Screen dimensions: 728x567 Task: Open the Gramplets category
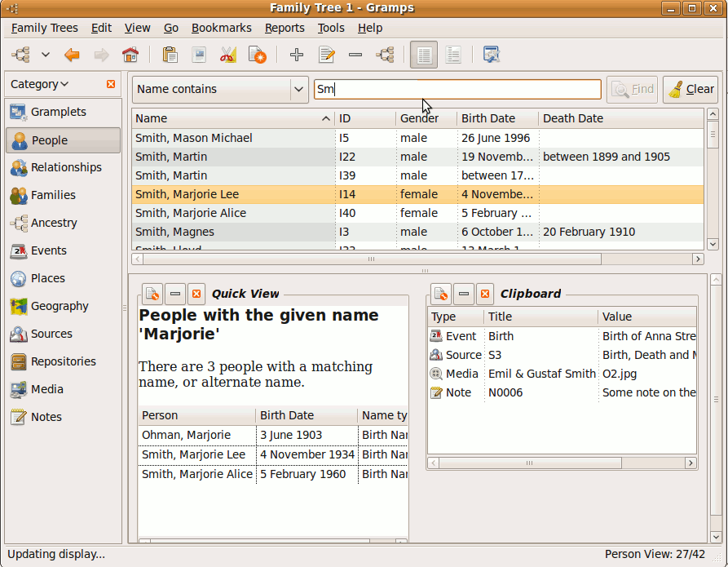(63, 112)
